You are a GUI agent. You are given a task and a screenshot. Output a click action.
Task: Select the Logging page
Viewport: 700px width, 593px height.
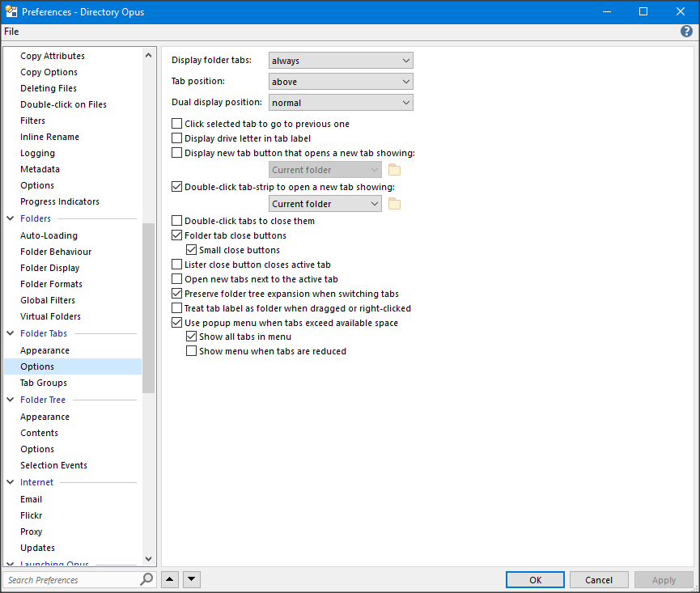point(37,153)
